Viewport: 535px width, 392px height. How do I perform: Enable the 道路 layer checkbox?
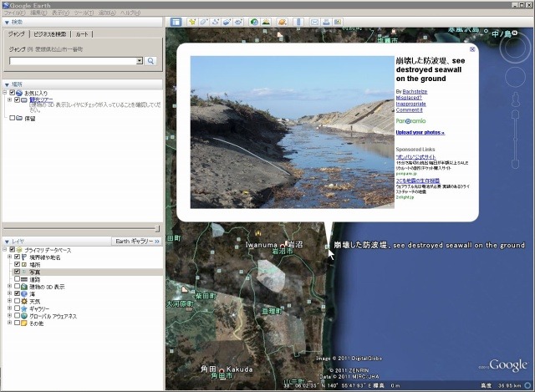tap(17, 279)
